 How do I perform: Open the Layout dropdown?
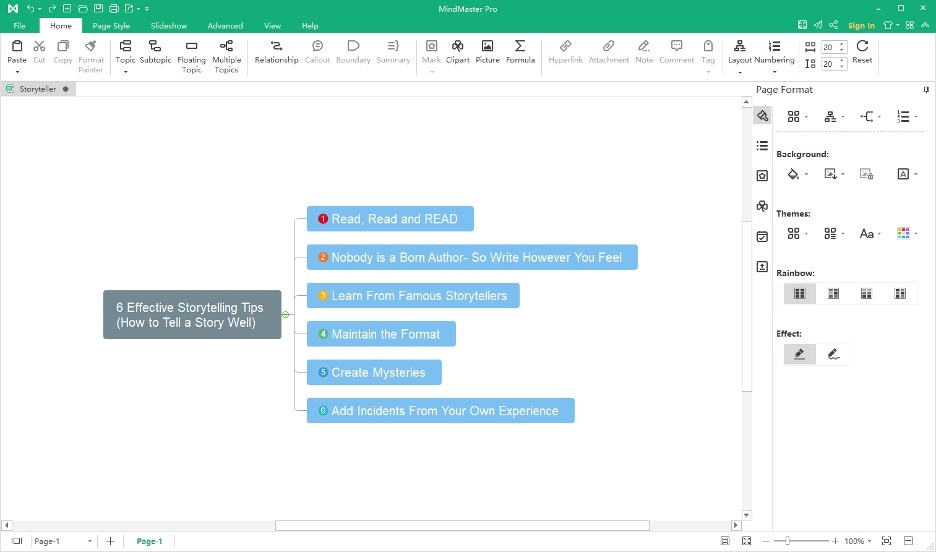[740, 72]
